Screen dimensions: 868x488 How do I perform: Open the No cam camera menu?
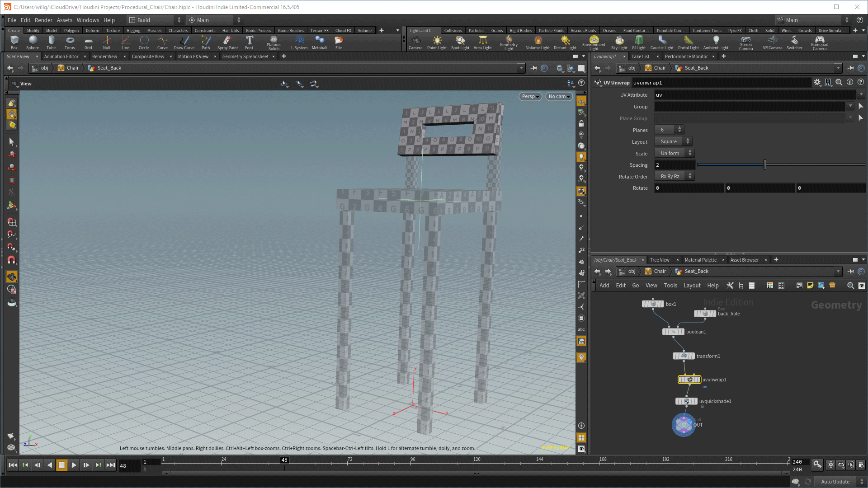559,96
